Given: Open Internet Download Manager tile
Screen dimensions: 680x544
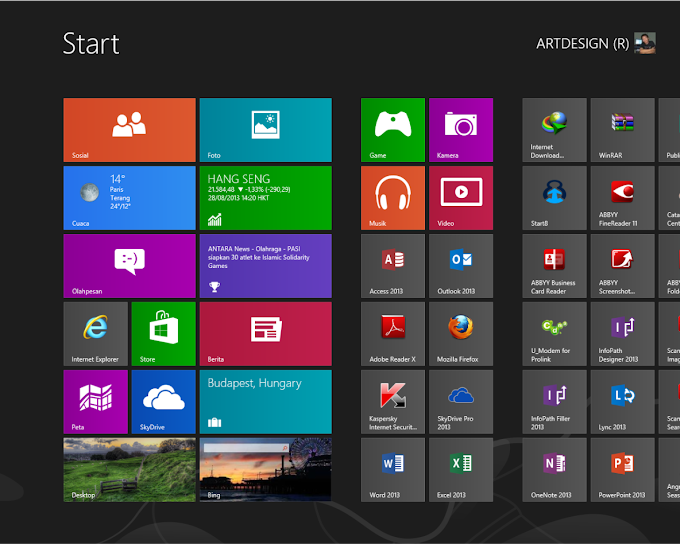Looking at the screenshot, I should pos(554,130).
